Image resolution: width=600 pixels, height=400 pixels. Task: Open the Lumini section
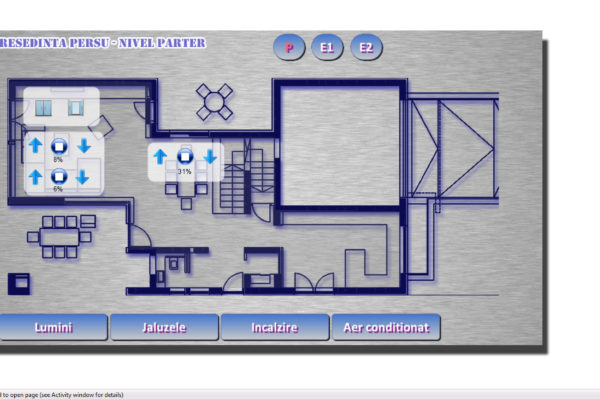[x=53, y=327]
